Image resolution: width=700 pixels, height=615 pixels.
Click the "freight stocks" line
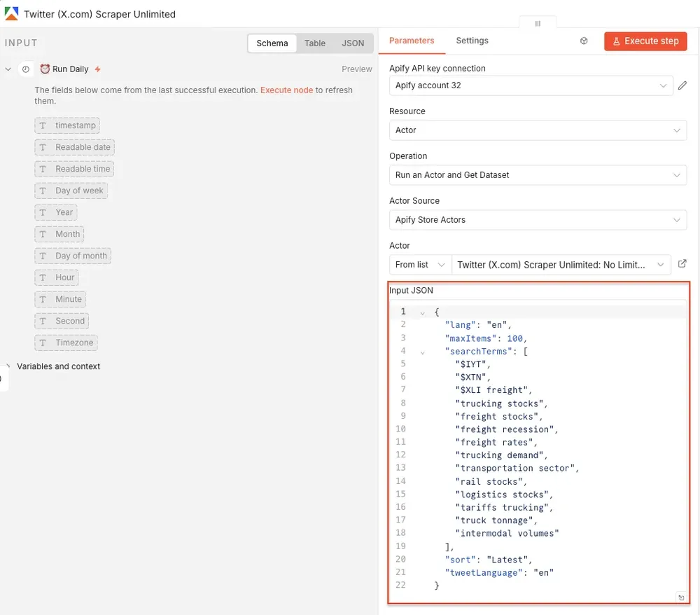[x=498, y=416]
